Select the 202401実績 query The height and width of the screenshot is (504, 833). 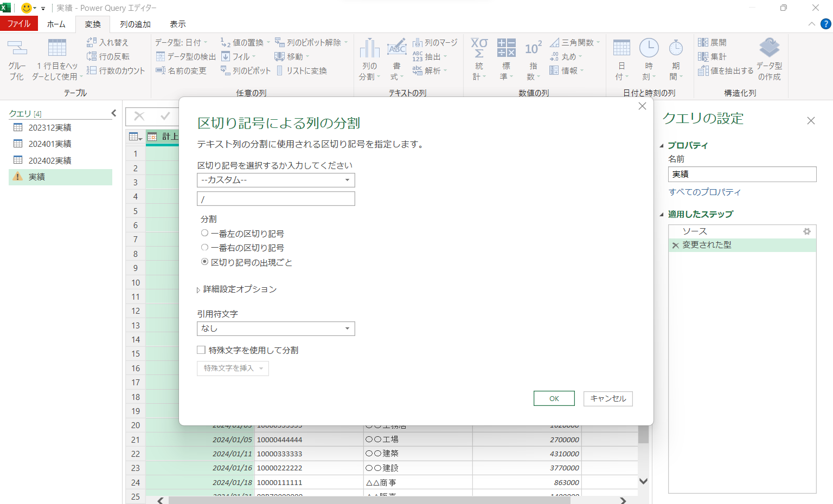tap(61, 144)
